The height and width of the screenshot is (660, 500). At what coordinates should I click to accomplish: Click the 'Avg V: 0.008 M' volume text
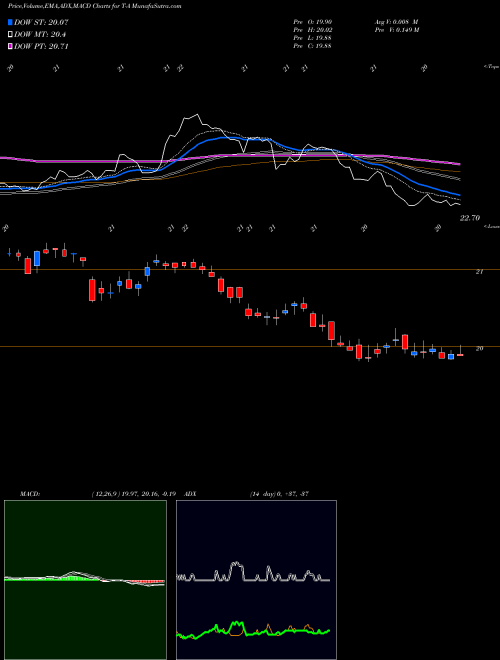(x=396, y=22)
